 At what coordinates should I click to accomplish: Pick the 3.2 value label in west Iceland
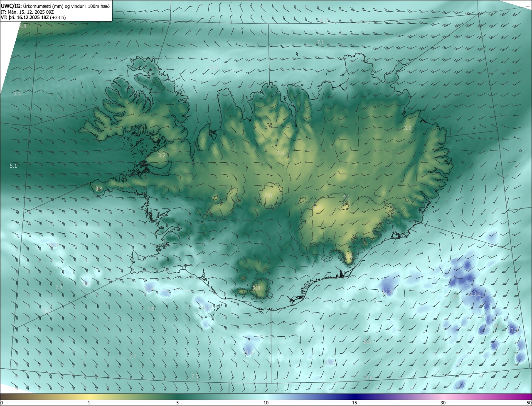tap(162, 155)
